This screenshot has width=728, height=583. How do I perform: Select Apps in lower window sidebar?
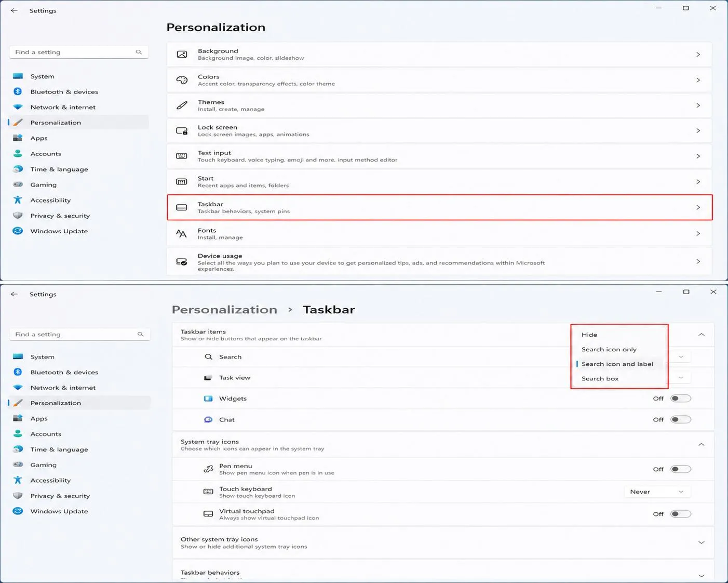coord(79,418)
